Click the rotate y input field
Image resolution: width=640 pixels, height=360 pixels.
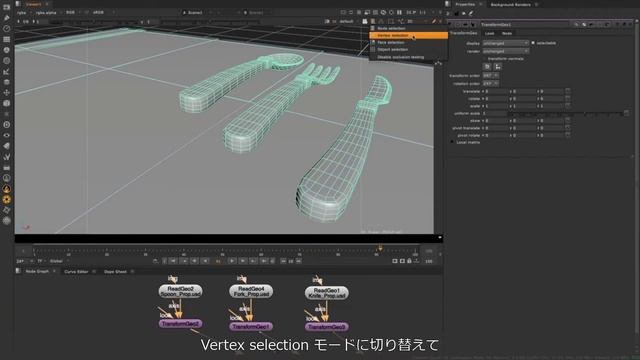(524, 99)
